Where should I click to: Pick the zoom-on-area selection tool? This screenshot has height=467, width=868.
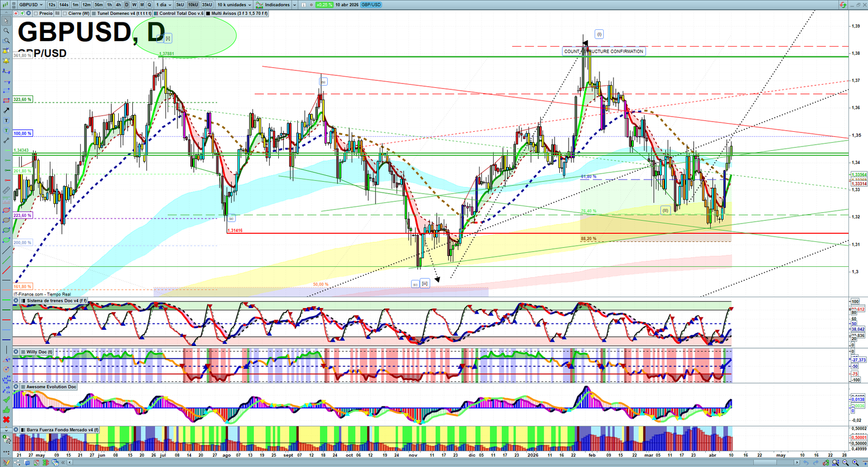[6, 41]
